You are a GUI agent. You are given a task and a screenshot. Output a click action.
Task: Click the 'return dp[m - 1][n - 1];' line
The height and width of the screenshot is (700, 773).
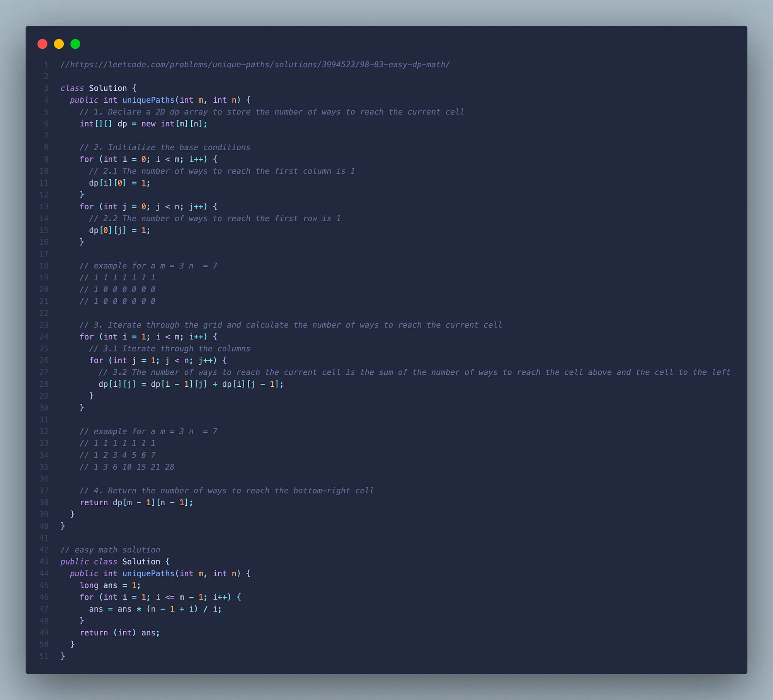coord(136,503)
